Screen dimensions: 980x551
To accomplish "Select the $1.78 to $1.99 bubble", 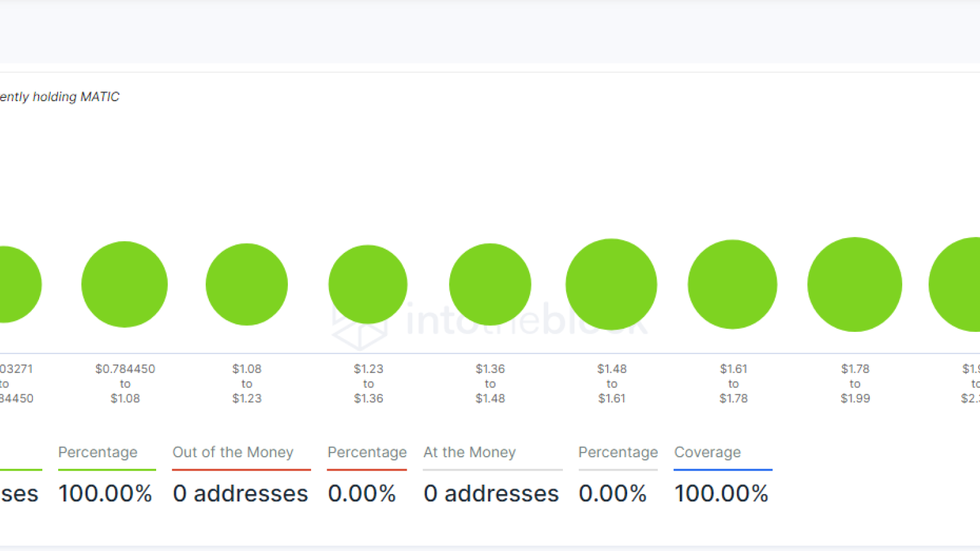I will 854,284.
